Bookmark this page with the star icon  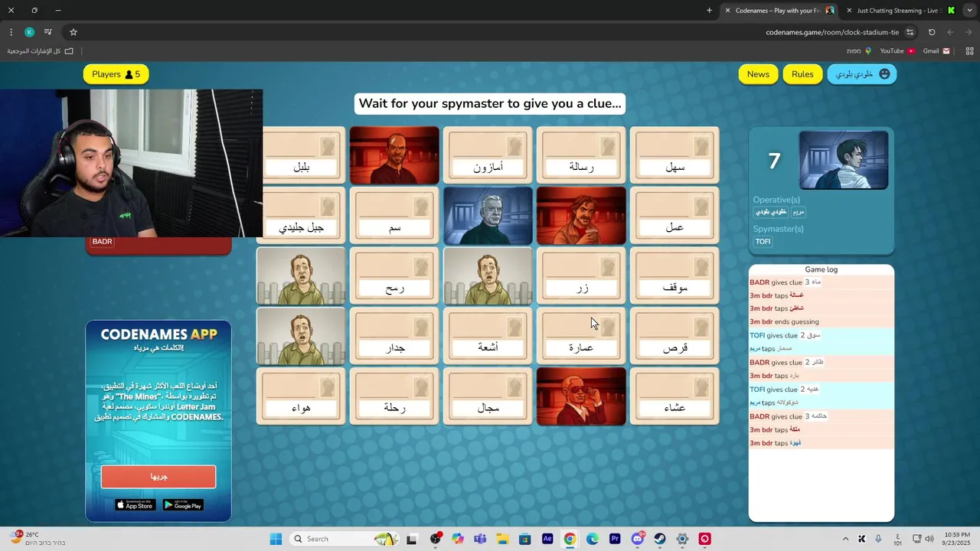pos(73,32)
